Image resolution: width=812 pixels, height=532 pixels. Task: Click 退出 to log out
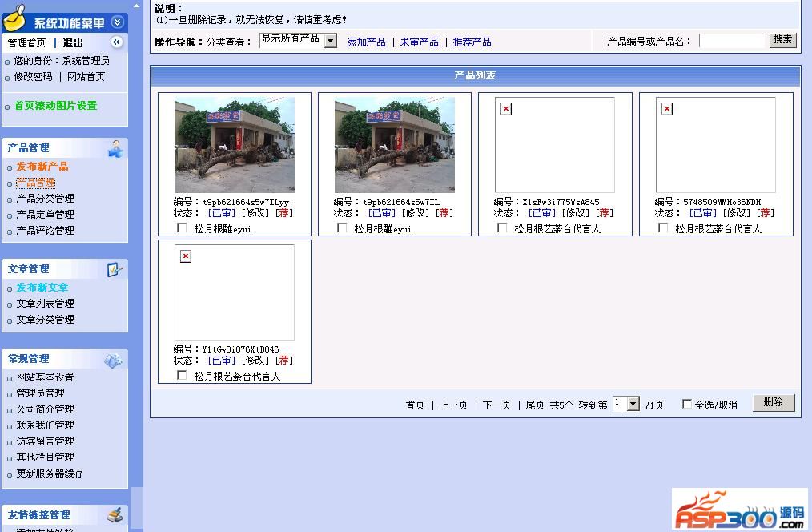[x=73, y=43]
